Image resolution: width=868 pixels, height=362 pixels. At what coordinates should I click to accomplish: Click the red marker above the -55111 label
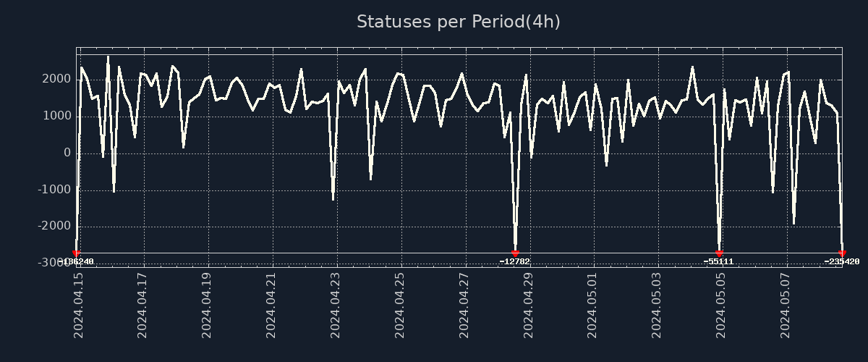pos(719,253)
